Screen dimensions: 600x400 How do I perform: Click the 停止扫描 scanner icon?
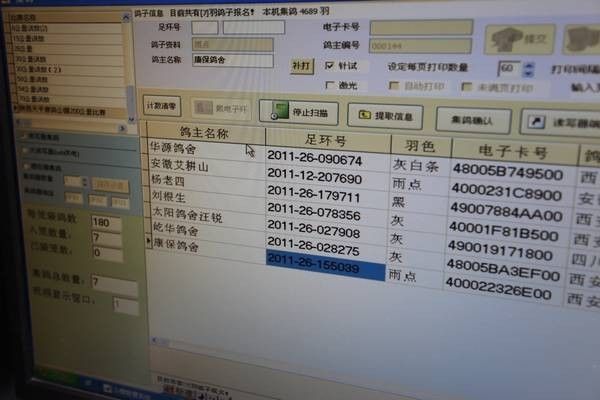[x=279, y=111]
